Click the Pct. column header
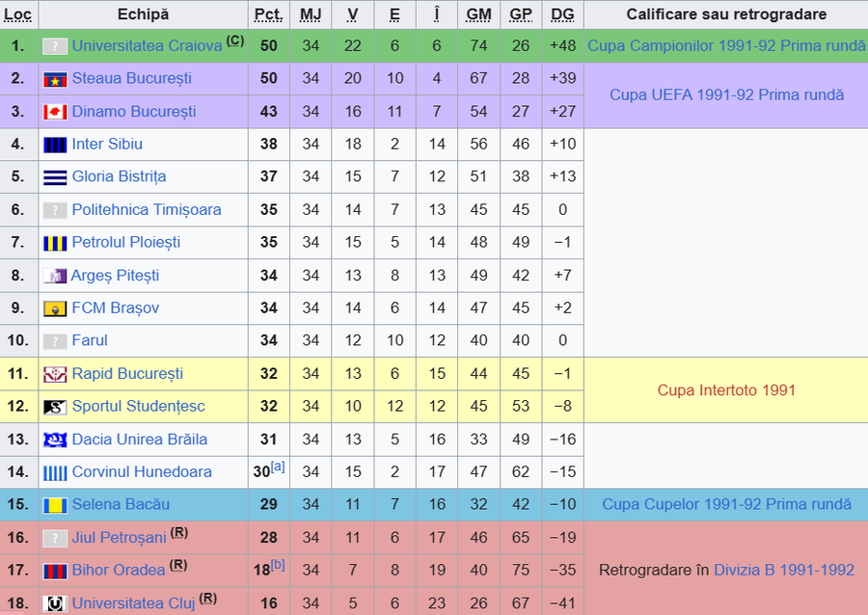The width and height of the screenshot is (868, 615). click(268, 14)
